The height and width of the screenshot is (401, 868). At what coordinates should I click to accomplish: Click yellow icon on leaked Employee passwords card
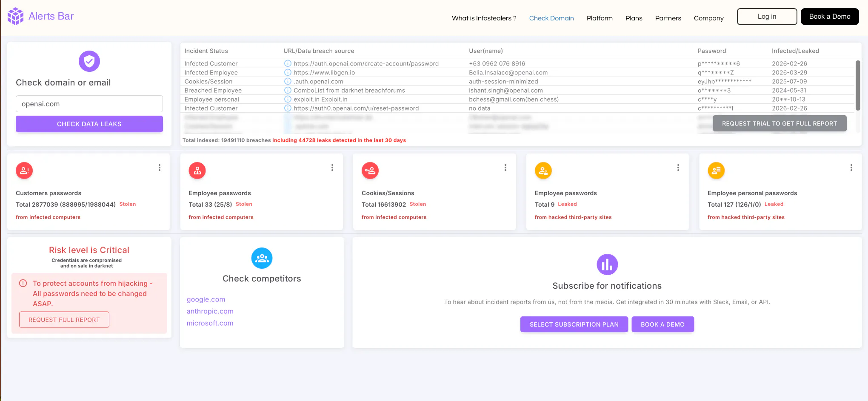[x=543, y=171]
